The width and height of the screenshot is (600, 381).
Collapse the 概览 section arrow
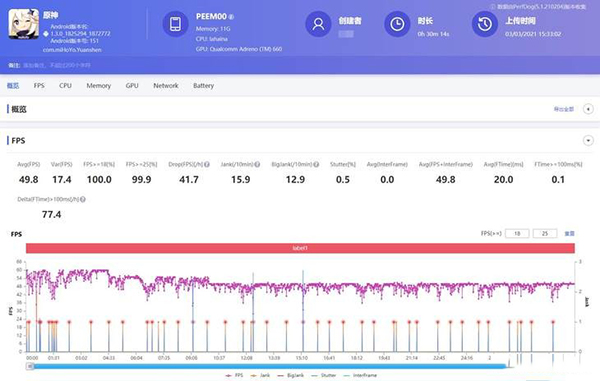click(x=588, y=109)
